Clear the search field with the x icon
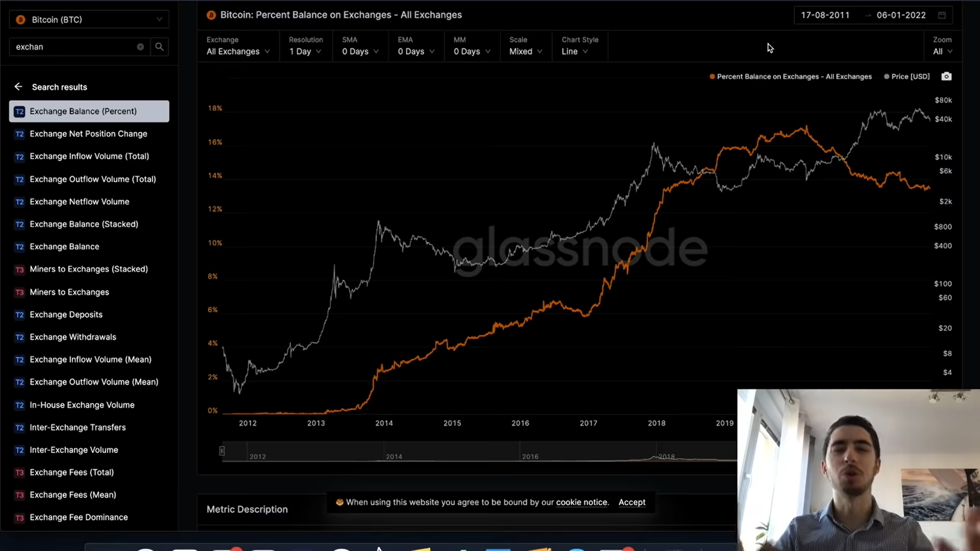Viewport: 980px width, 551px height. point(140,47)
